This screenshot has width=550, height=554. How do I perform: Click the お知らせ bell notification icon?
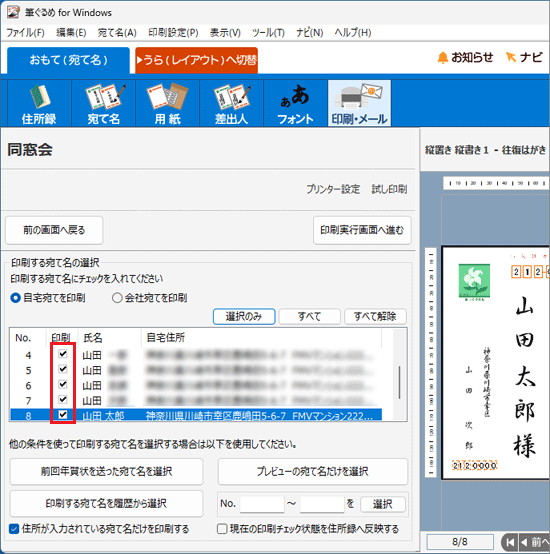pos(465,57)
